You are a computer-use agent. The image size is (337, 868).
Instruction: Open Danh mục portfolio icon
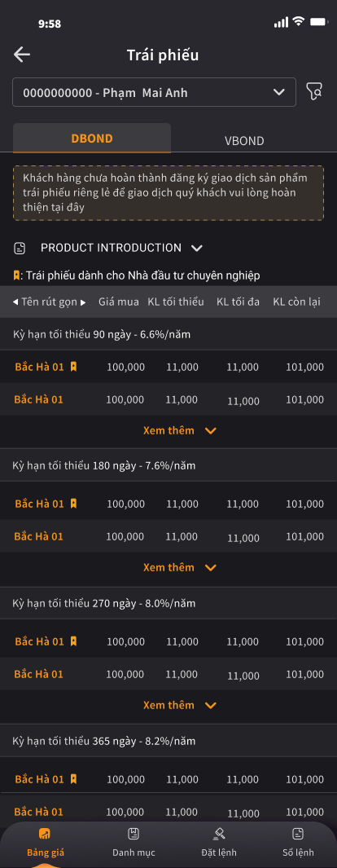[133, 834]
